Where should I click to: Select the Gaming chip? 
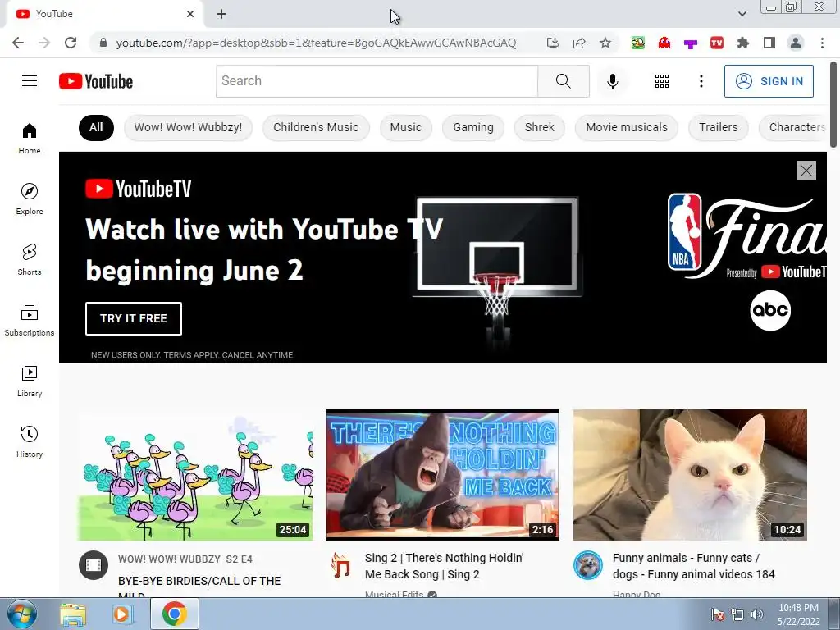tap(473, 127)
